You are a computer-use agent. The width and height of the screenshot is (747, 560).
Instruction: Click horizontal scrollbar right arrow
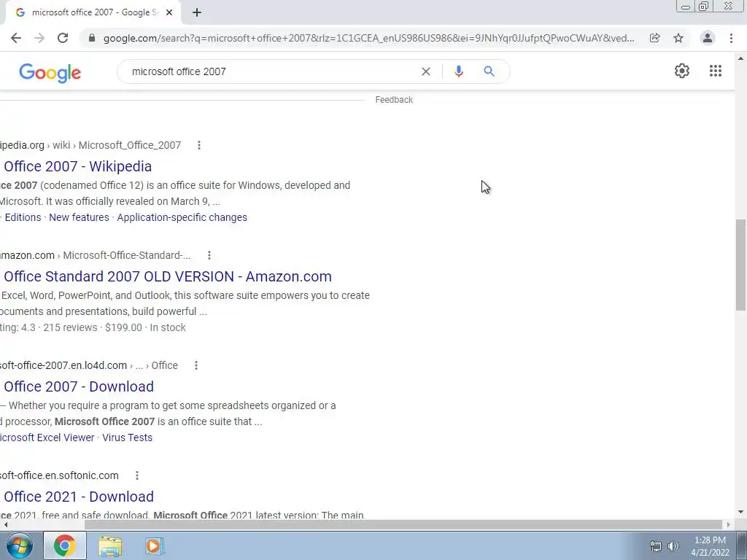click(729, 525)
